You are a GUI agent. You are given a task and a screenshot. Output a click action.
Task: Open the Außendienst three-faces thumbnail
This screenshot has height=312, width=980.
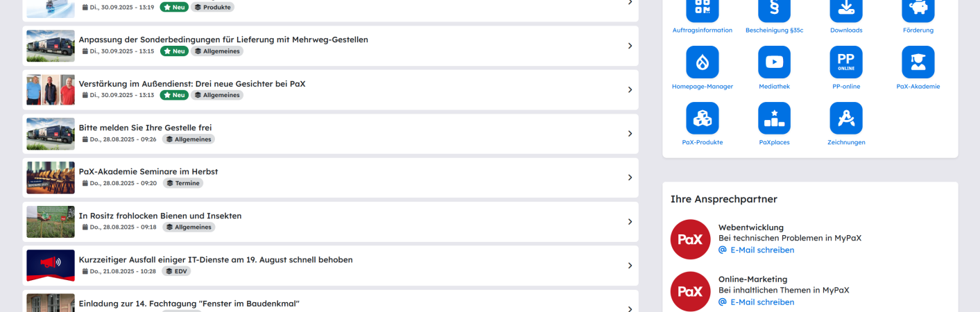pos(51,89)
